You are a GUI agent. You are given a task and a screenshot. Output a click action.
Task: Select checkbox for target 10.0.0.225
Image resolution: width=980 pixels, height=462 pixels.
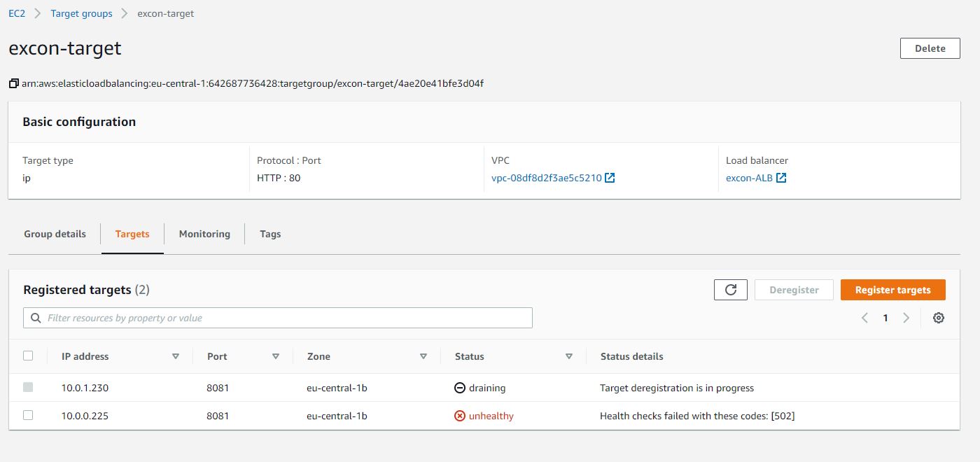coord(28,415)
